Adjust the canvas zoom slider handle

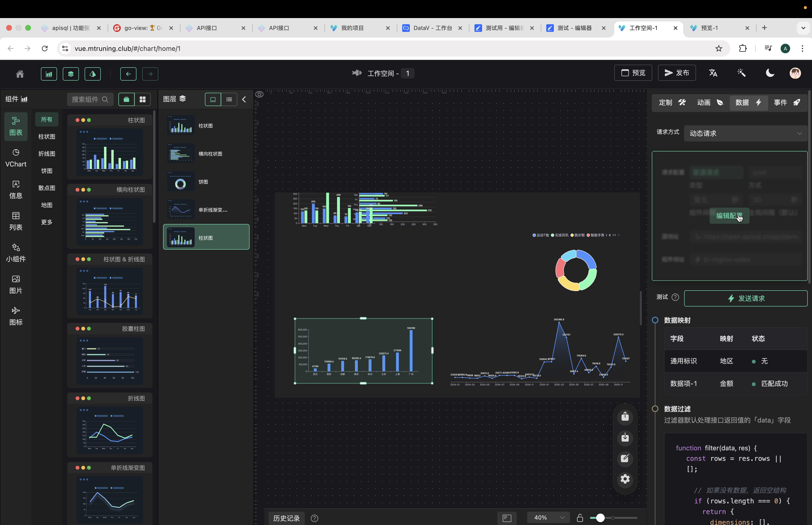coord(600,518)
